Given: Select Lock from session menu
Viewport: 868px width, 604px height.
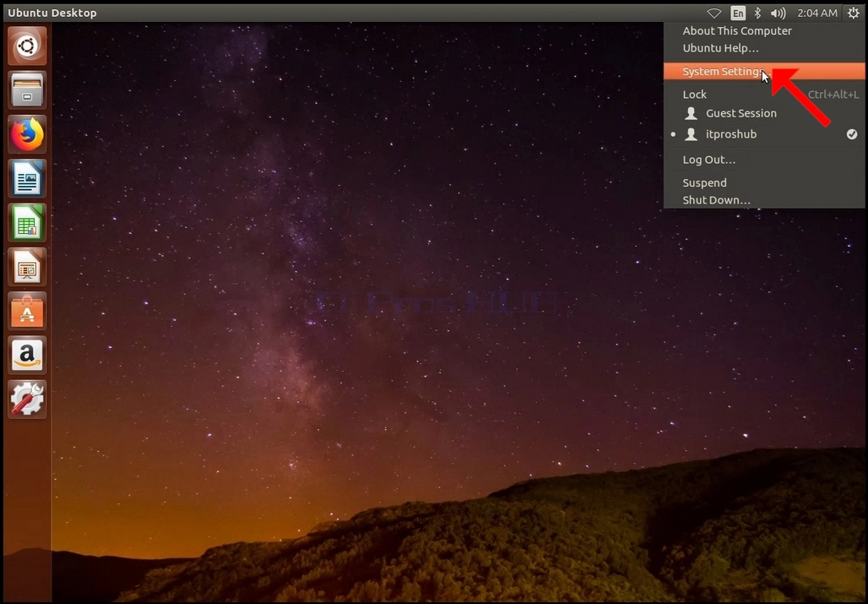Looking at the screenshot, I should [764, 95].
